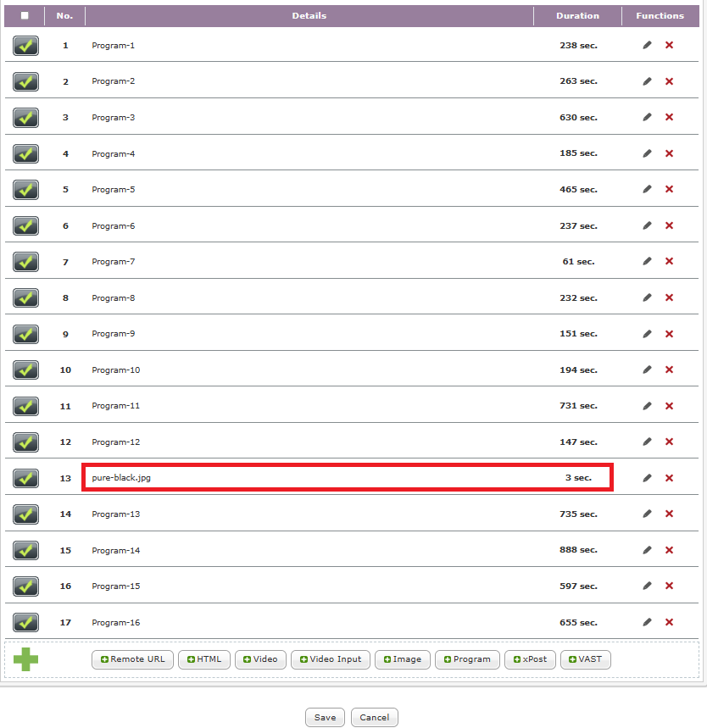The height and width of the screenshot is (728, 707).
Task: Select the Program-15 name text
Action: coord(115,586)
